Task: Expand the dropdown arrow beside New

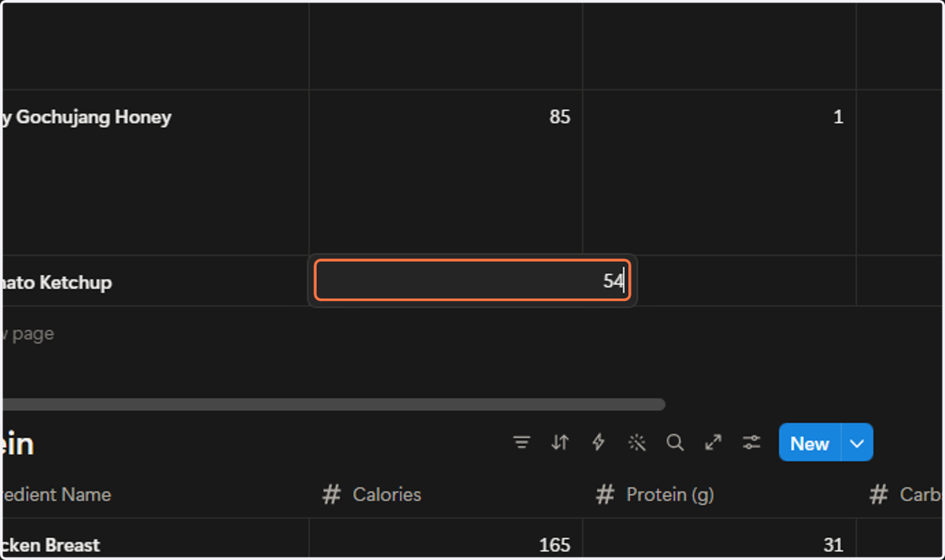Action: [x=857, y=443]
